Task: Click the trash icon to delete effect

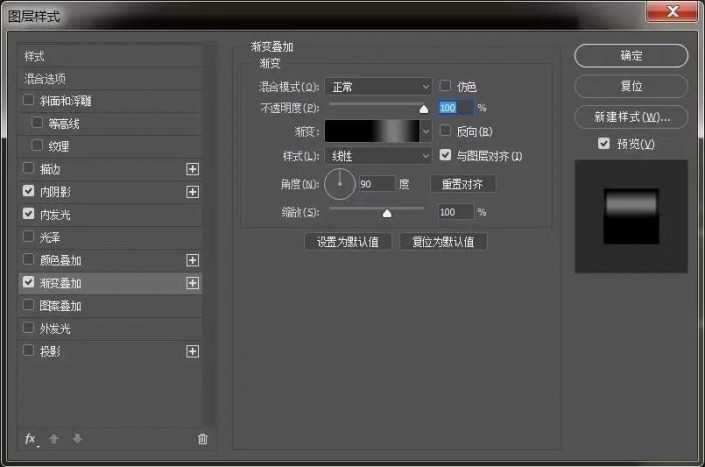Action: click(203, 439)
